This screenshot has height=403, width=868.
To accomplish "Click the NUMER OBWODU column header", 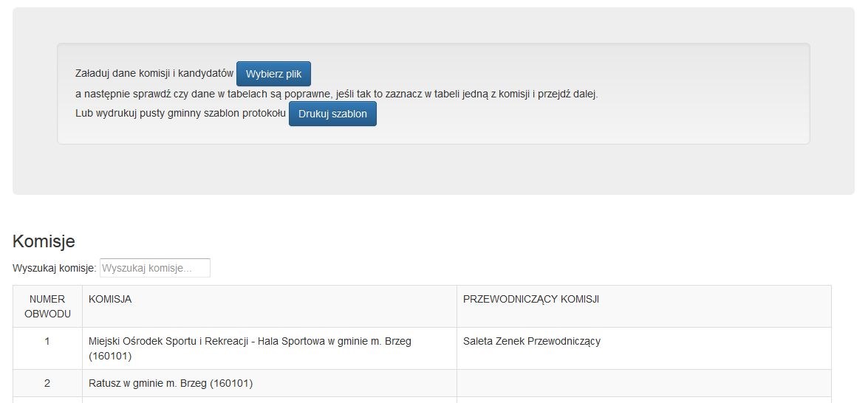I will coord(47,306).
